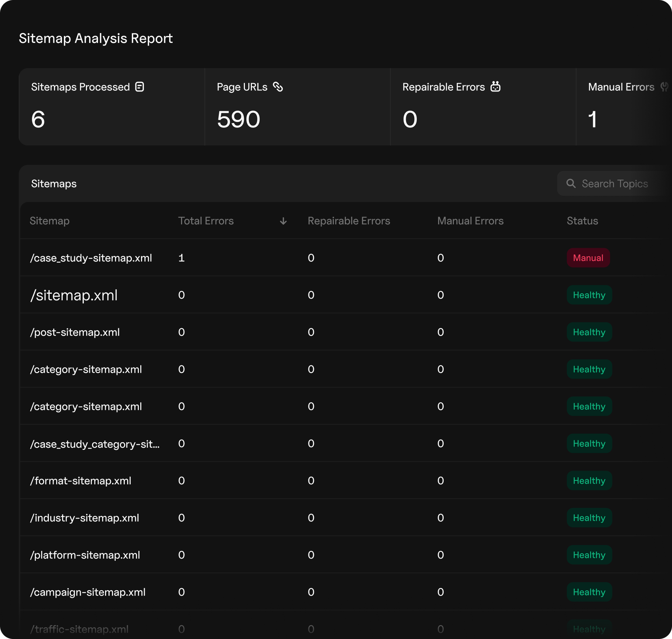Open the /format-sitemap.xml sitemap
This screenshot has width=672, height=639.
pos(81,481)
